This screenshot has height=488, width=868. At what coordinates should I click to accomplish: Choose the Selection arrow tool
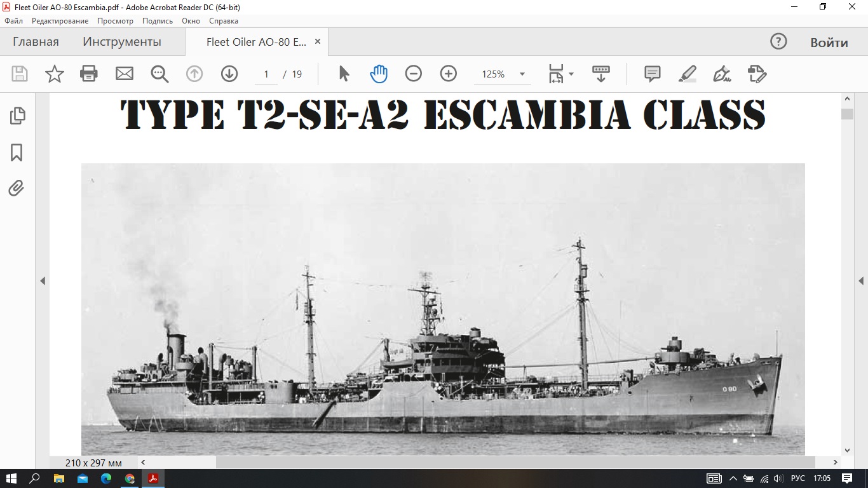tap(344, 74)
